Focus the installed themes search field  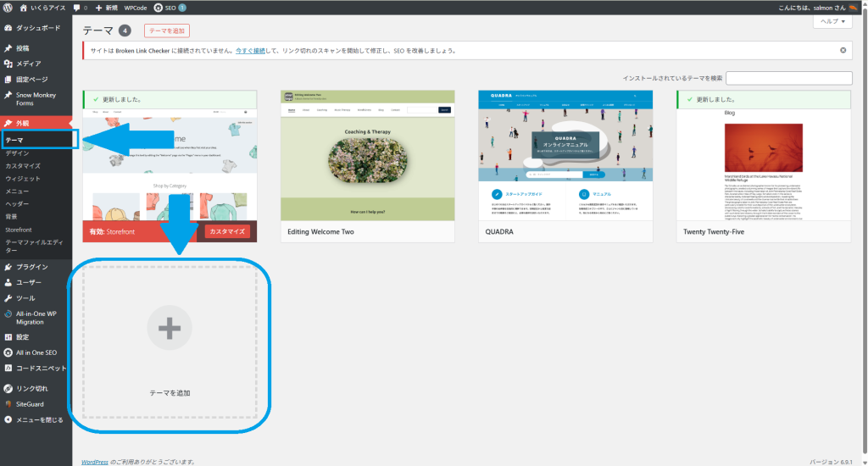[788, 78]
